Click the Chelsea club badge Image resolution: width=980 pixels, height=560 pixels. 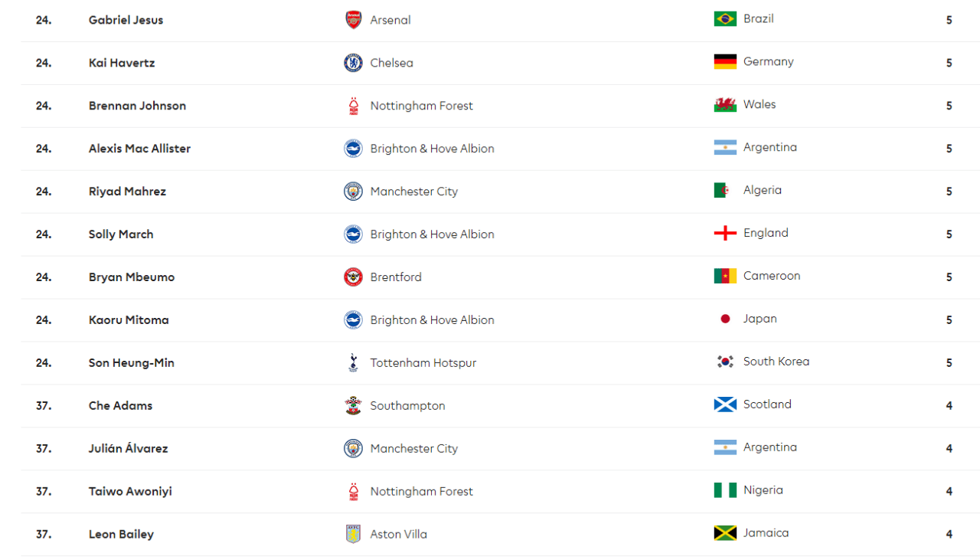click(x=353, y=63)
